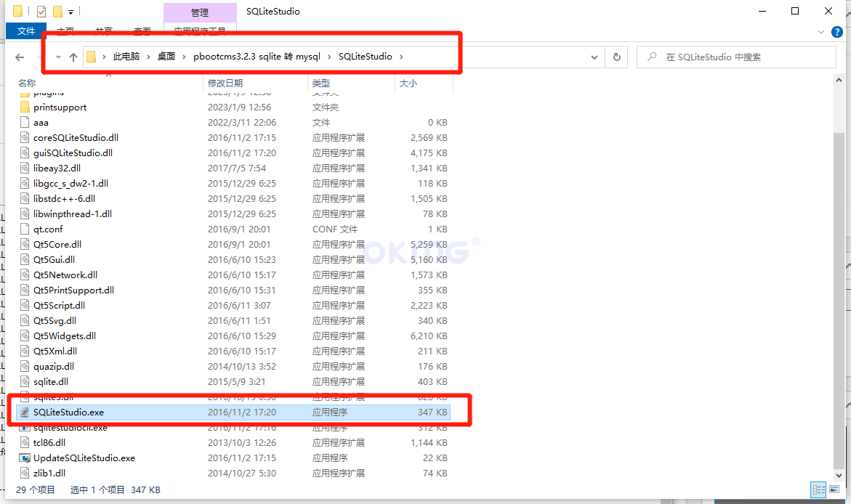Expand the ribbon with the chevron
This screenshot has width=851, height=504.
820,32
